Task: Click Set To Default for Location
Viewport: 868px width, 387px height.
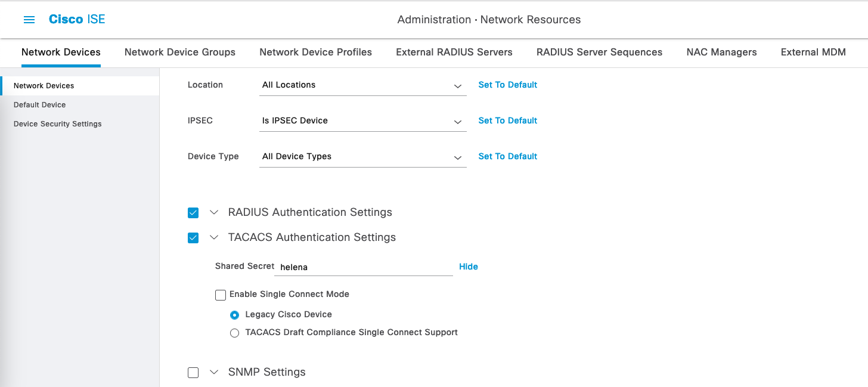Action: (507, 85)
